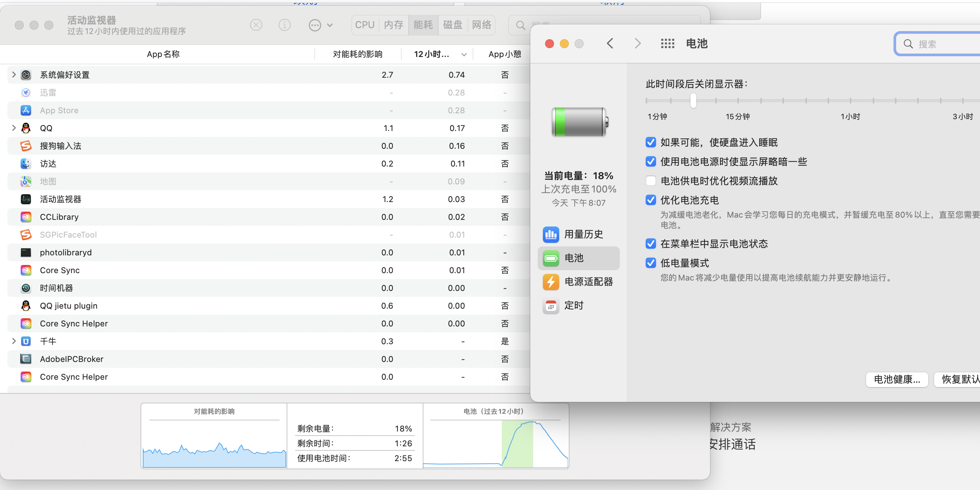The width and height of the screenshot is (980, 490).
Task: Select the Schedule (定时) sidebar icon
Action: [551, 306]
